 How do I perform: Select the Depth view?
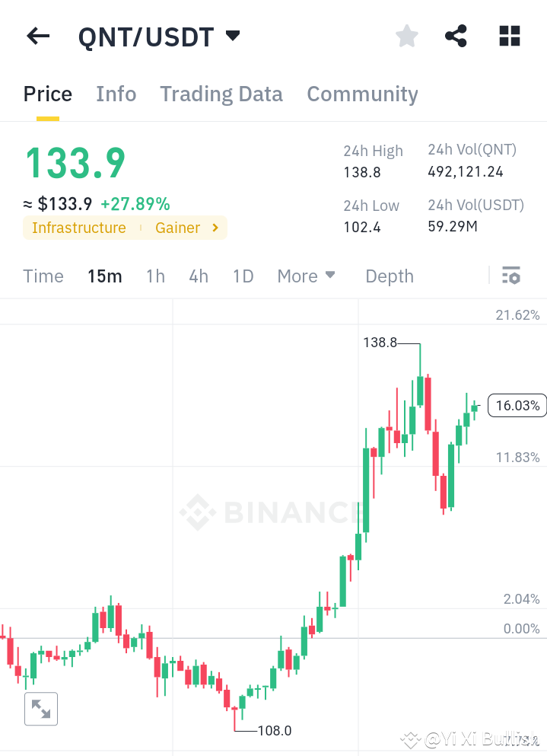pyautogui.click(x=389, y=276)
